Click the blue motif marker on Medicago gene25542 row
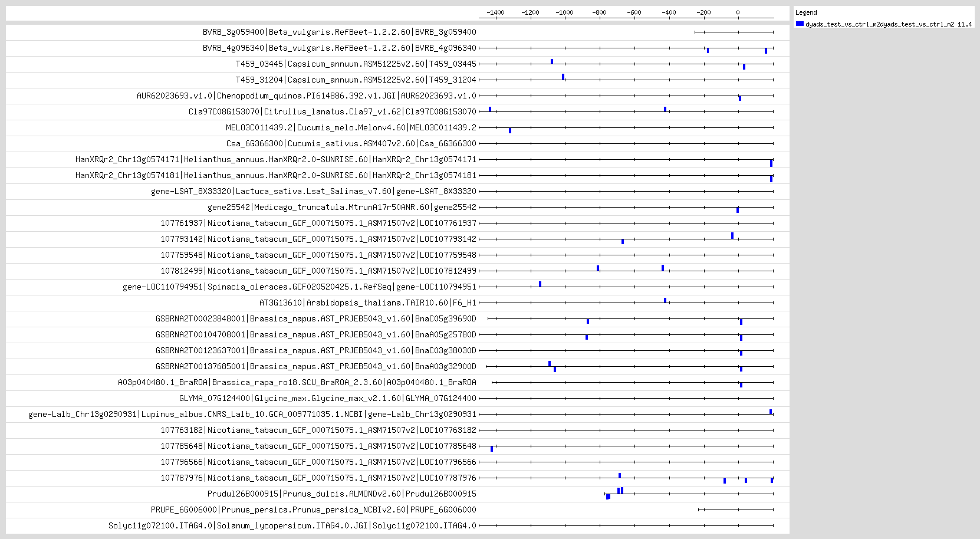This screenshot has height=539, width=980. 738,210
